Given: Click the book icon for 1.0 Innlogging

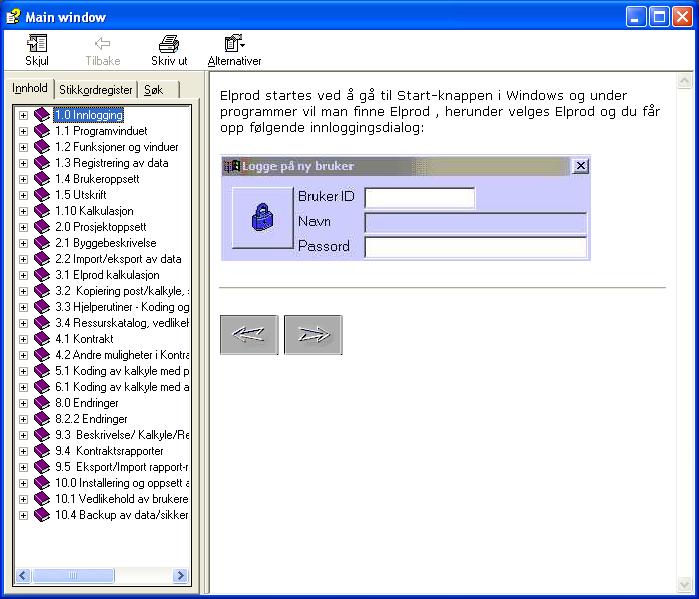Looking at the screenshot, I should click(x=41, y=115).
